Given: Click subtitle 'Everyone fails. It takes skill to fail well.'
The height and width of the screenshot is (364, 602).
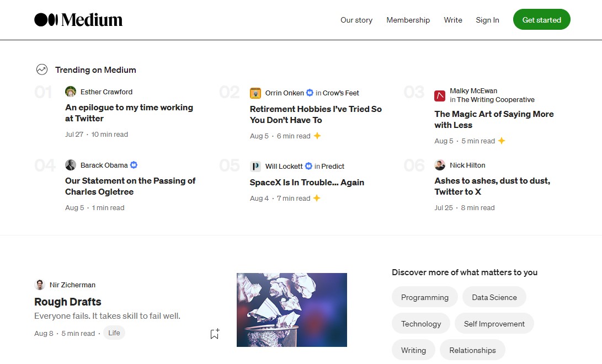Looking at the screenshot, I should tap(107, 315).
